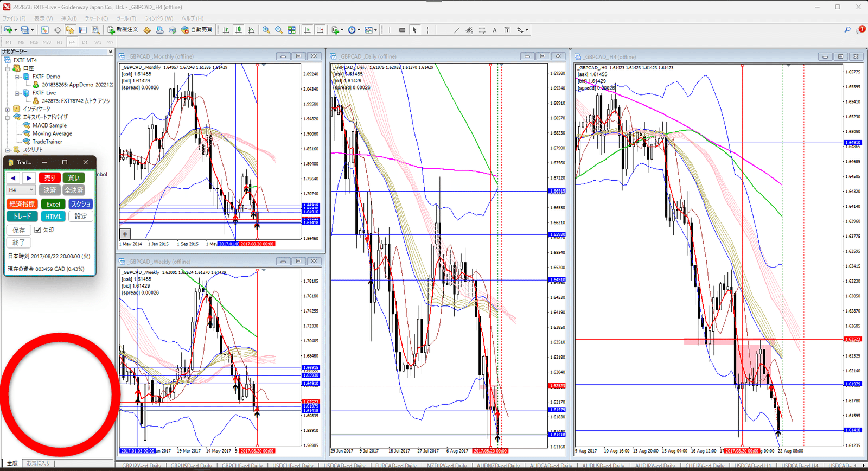The image size is (868, 471).
Task: Toggle the Terminal window icon
Action: click(x=83, y=30)
